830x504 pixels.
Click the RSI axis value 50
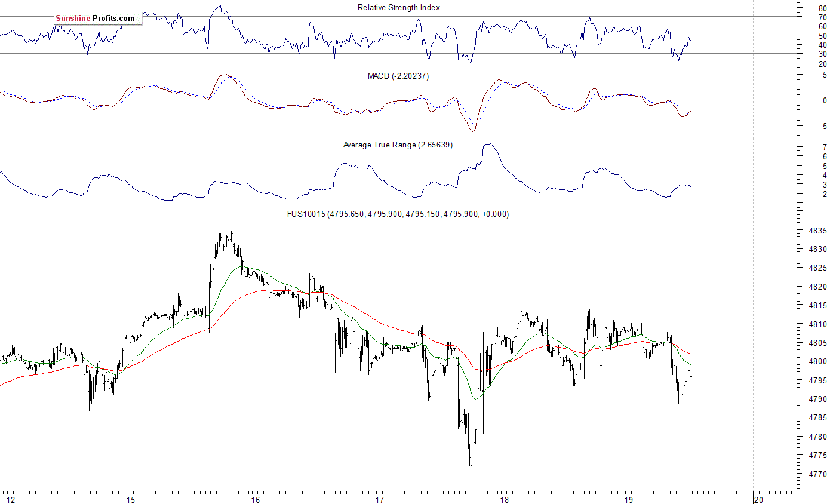(823, 35)
